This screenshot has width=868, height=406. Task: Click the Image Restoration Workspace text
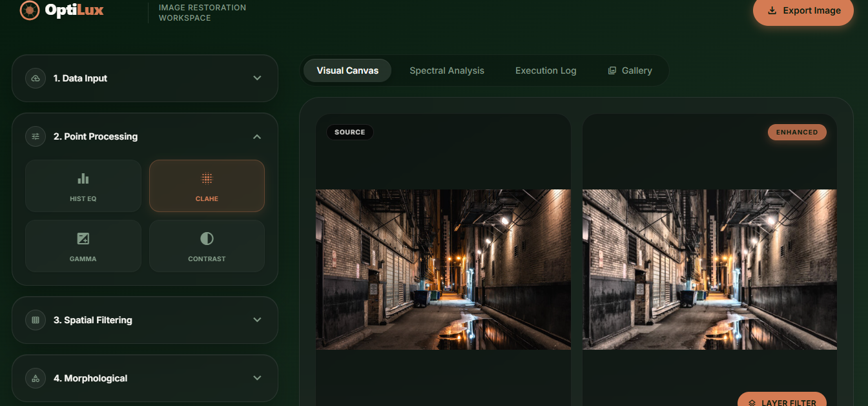point(202,13)
